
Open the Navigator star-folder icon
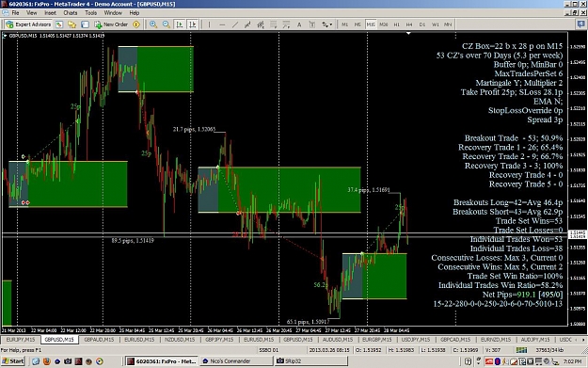tap(72, 24)
